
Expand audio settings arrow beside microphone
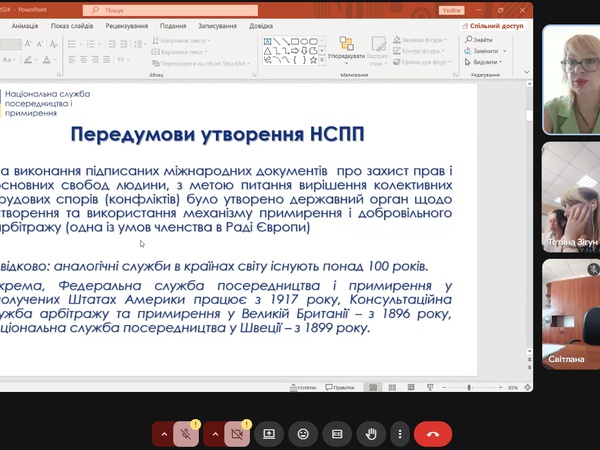pyautogui.click(x=164, y=434)
